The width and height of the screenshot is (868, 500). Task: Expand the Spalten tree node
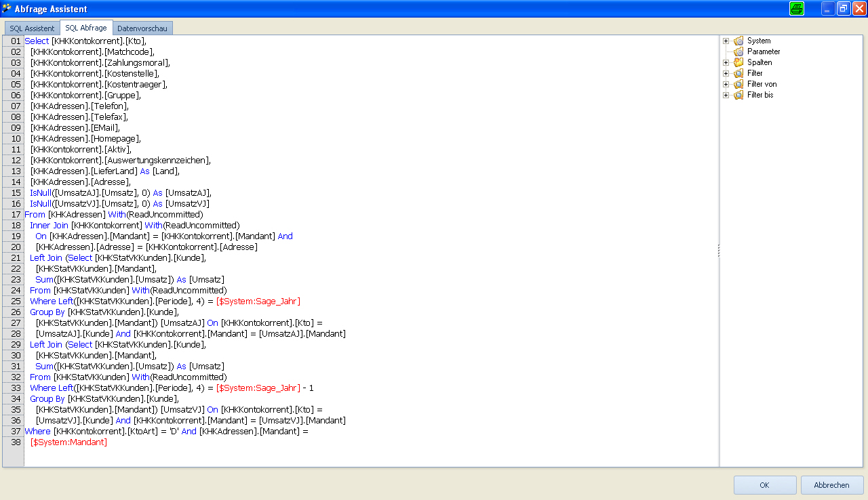pyautogui.click(x=726, y=62)
